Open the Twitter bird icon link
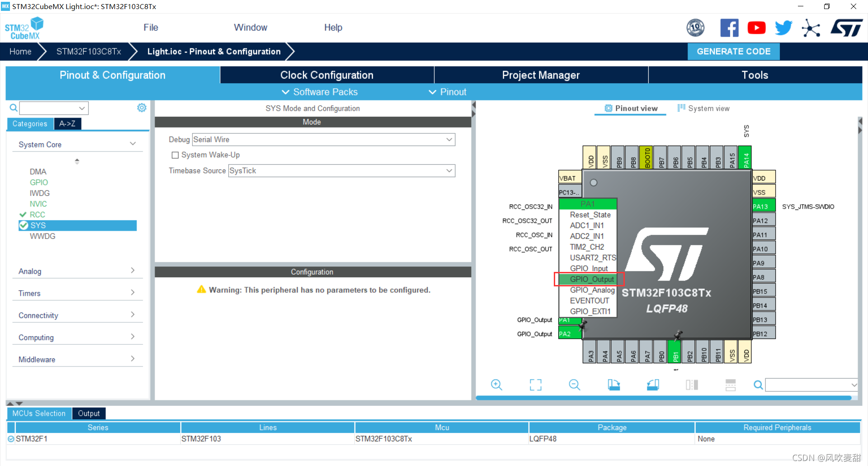868x466 pixels. (x=783, y=28)
